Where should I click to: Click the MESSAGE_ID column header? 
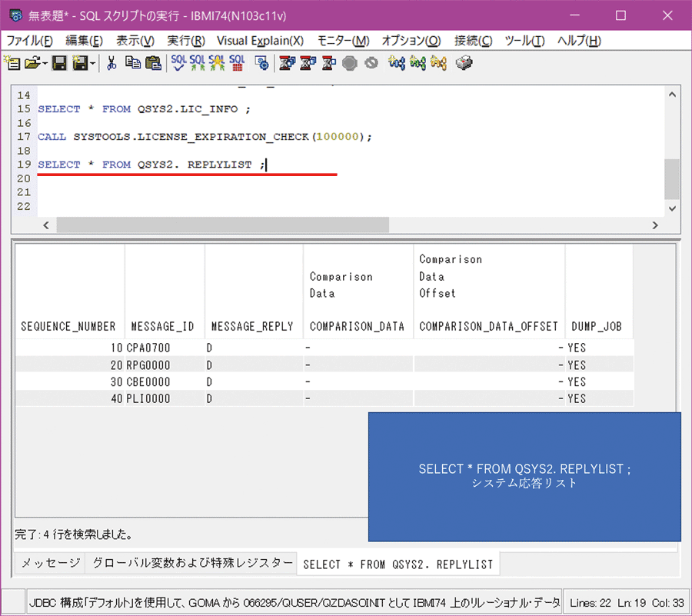162,326
